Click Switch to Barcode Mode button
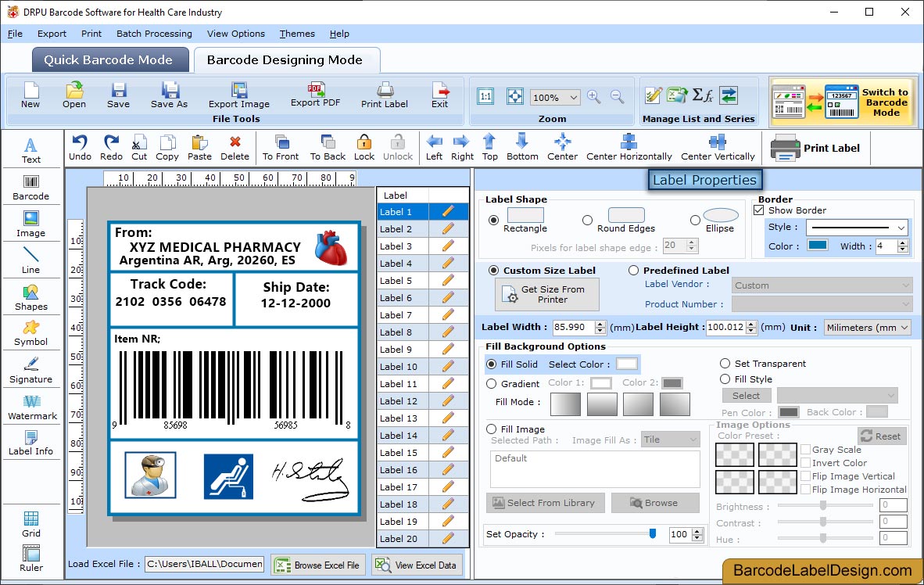The image size is (924, 585). tap(843, 102)
